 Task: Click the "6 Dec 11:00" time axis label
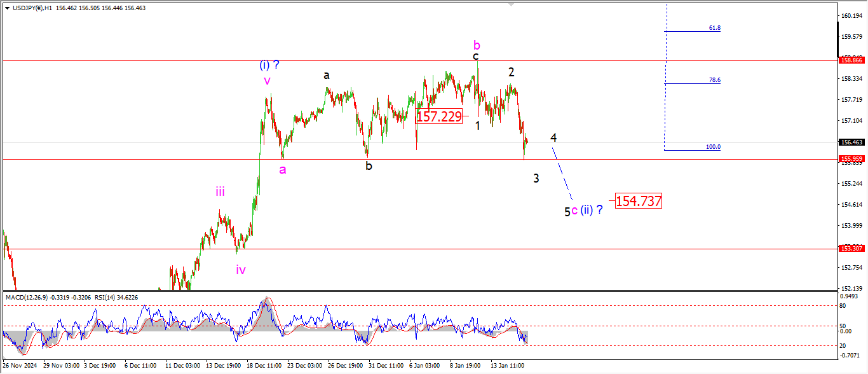pos(141,366)
